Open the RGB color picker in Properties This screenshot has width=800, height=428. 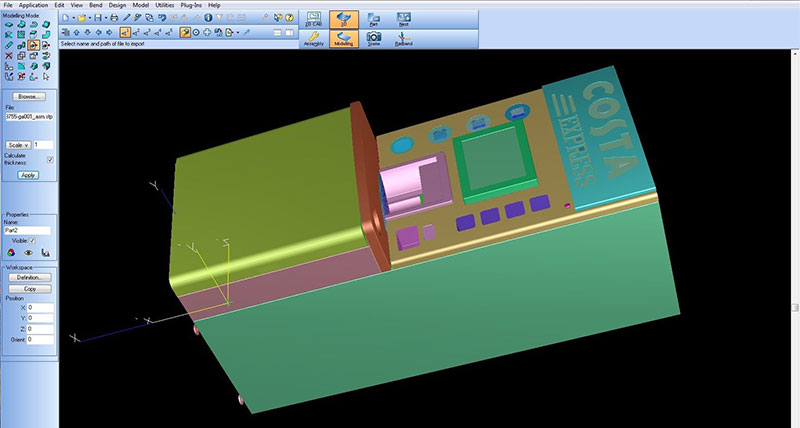click(x=11, y=253)
